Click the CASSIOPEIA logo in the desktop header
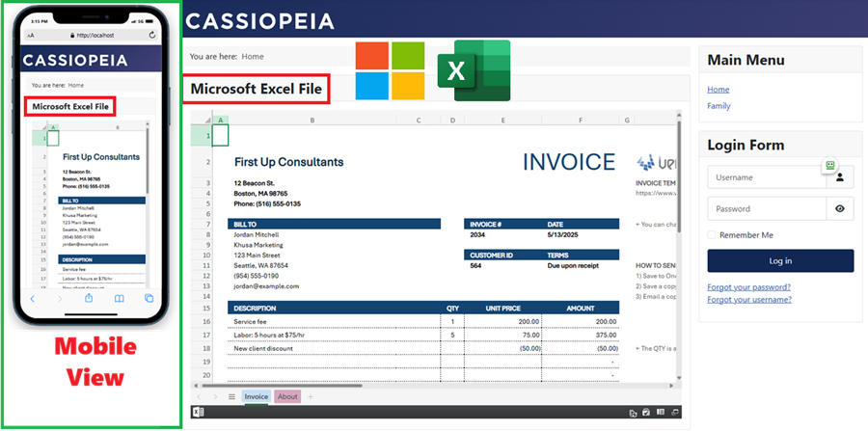This screenshot has height=431, width=868. pyautogui.click(x=259, y=21)
